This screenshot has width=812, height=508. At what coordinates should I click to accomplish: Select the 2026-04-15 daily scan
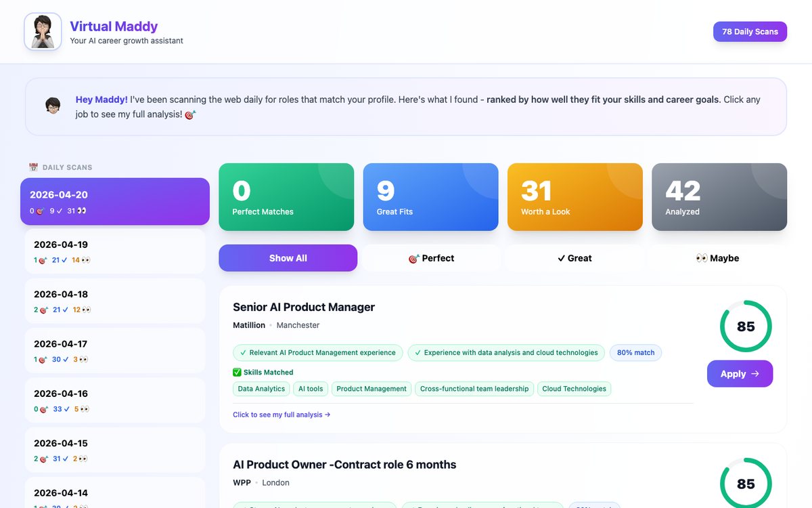tap(115, 450)
